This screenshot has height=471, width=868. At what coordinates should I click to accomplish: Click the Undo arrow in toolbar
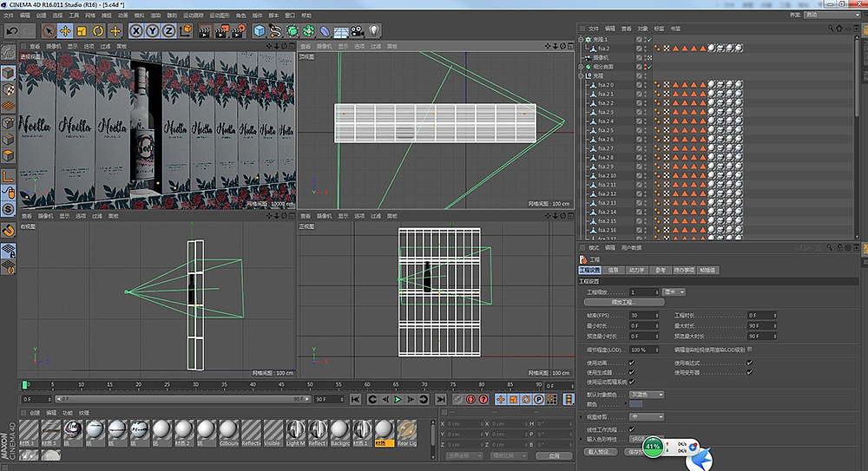(x=11, y=30)
